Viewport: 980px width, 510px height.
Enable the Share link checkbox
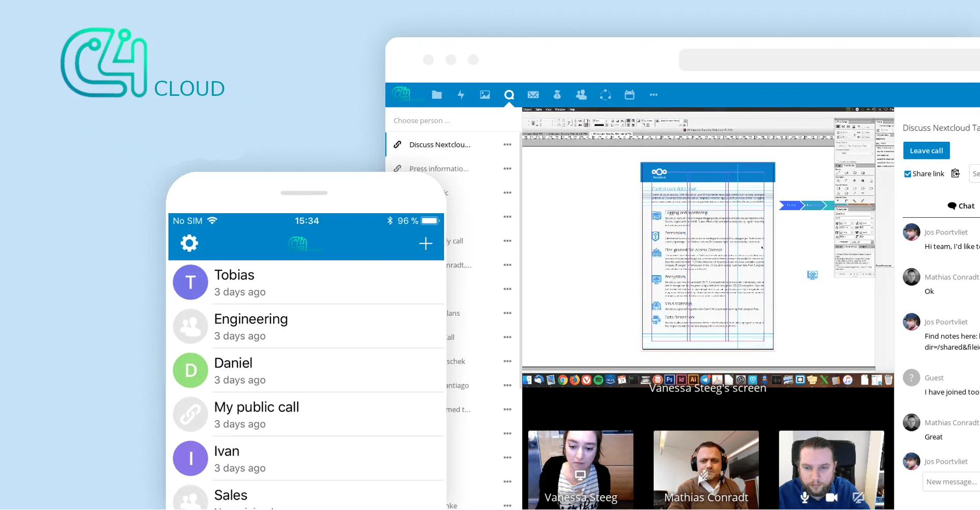[x=908, y=173]
